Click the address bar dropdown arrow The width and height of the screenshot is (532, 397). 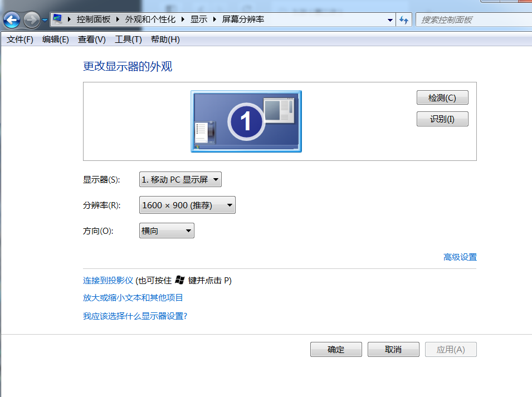coord(390,18)
